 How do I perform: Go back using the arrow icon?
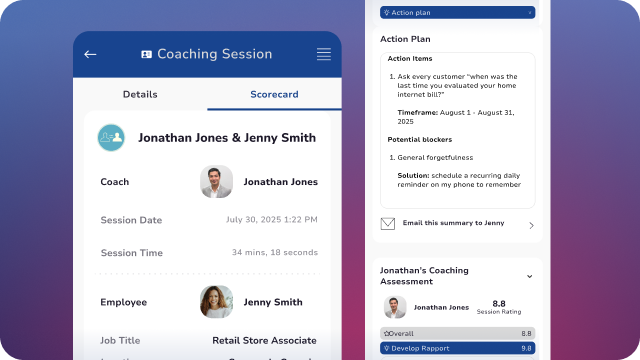click(x=90, y=54)
